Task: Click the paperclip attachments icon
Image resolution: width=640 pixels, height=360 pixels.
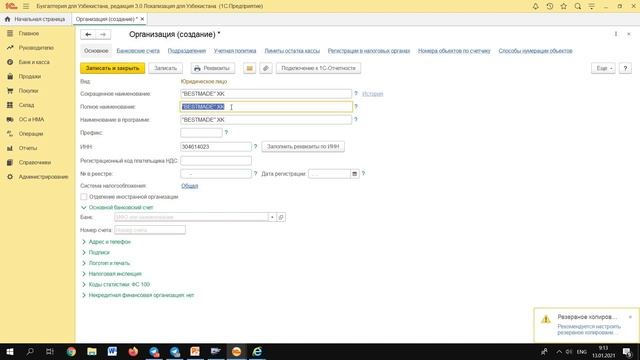Action: point(266,68)
